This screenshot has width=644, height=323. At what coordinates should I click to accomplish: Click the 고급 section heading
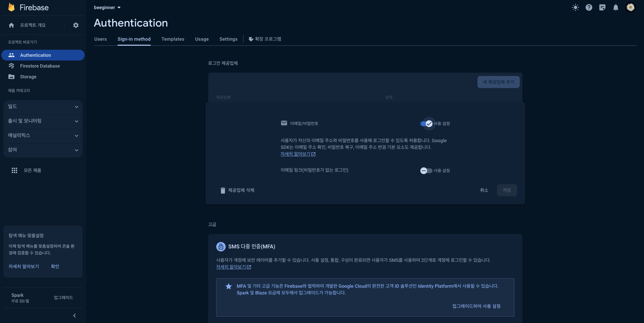[x=212, y=225]
